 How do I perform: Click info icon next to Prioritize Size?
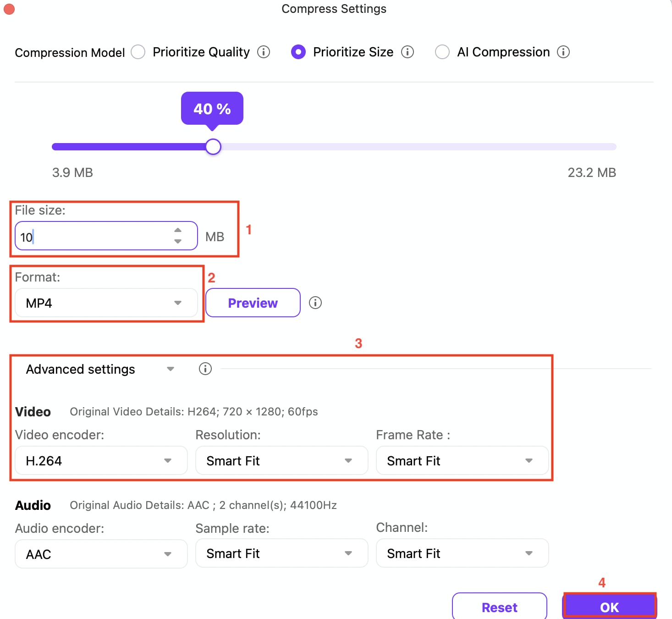coord(408,52)
